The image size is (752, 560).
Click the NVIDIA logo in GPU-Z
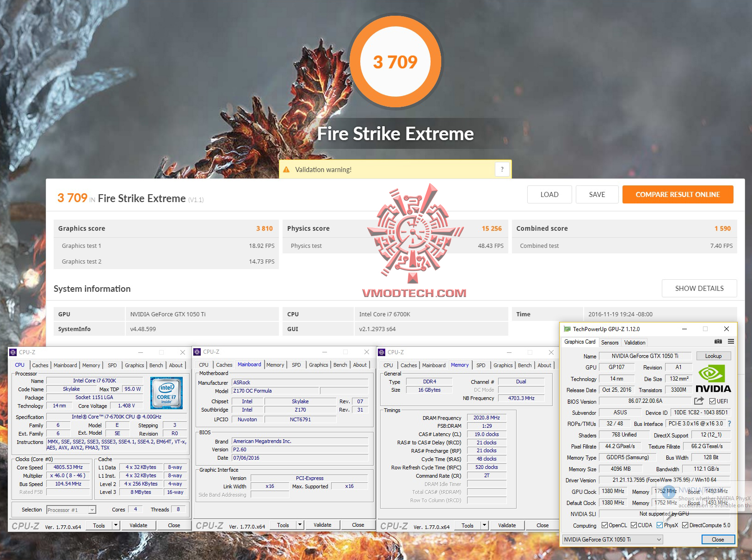[x=714, y=379]
